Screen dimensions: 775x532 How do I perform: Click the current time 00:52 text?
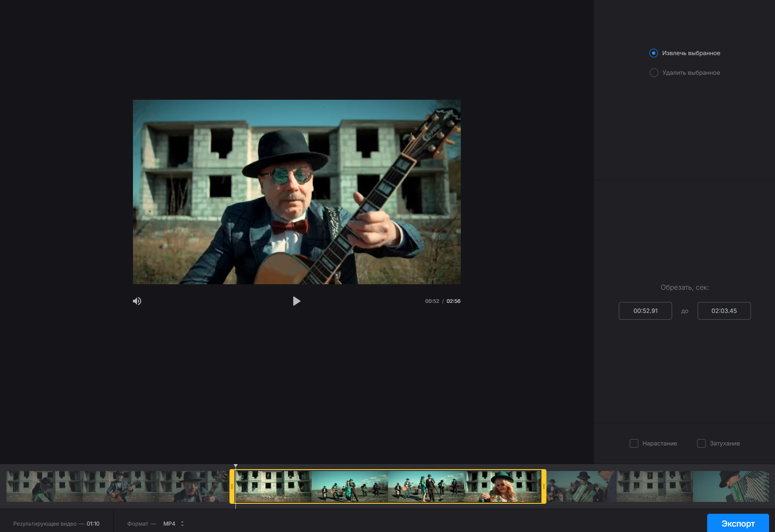click(x=432, y=301)
